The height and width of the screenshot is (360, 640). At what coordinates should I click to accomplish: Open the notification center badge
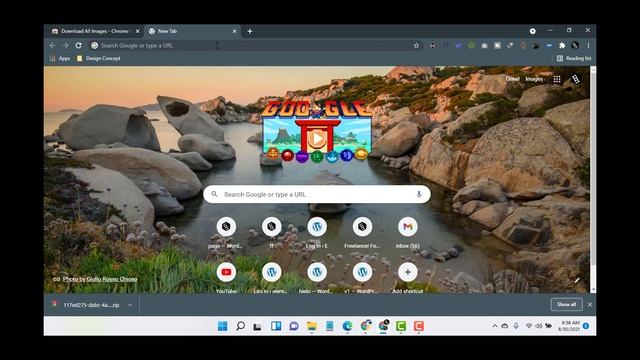pyautogui.click(x=586, y=326)
